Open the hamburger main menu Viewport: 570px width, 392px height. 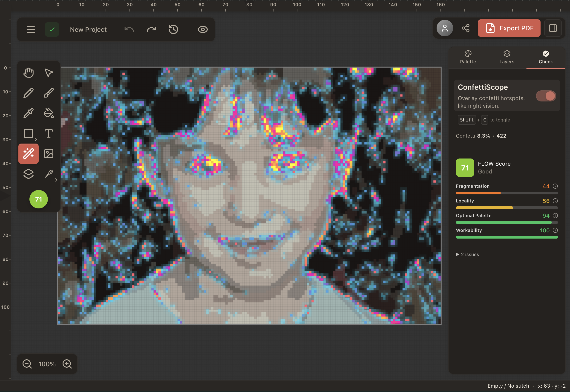[31, 29]
